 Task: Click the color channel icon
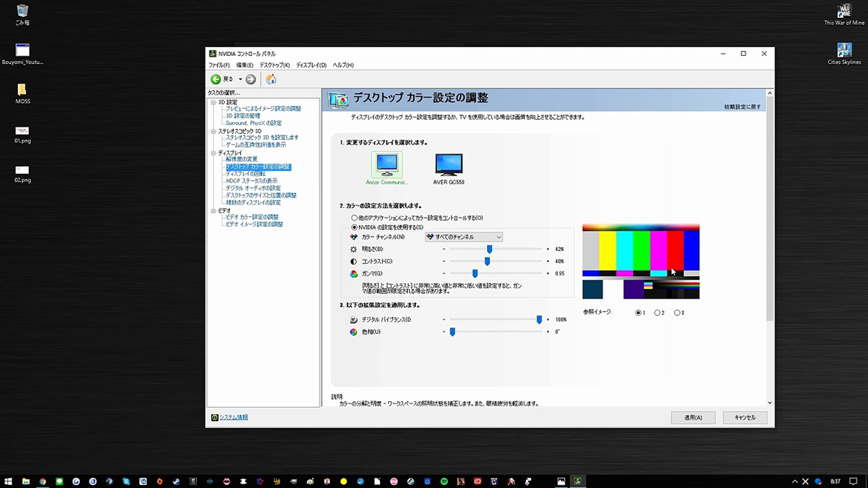click(x=354, y=237)
